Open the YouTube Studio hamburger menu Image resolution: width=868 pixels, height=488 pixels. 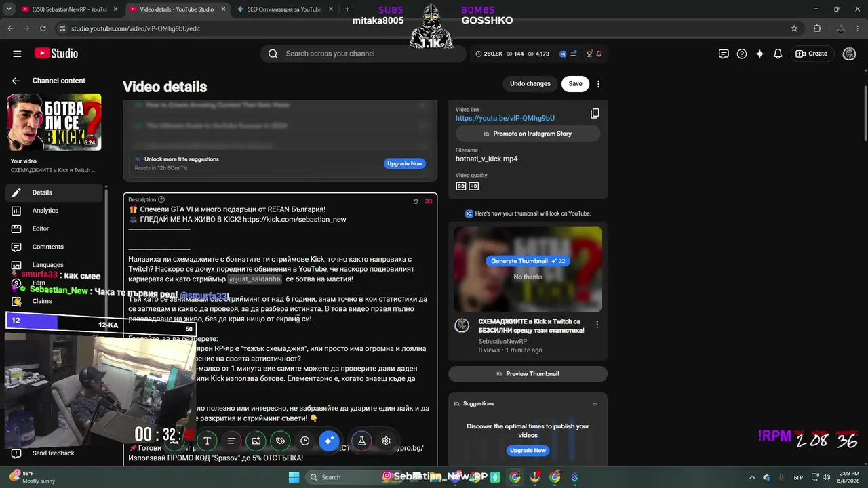17,54
